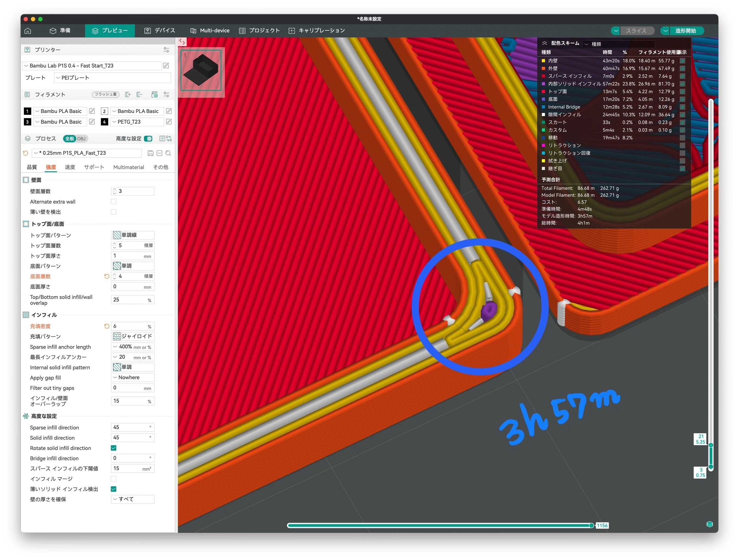The width and height of the screenshot is (739, 560).
Task: Edit filament 1 Bambu PLA Basic preset
Action: (x=92, y=111)
